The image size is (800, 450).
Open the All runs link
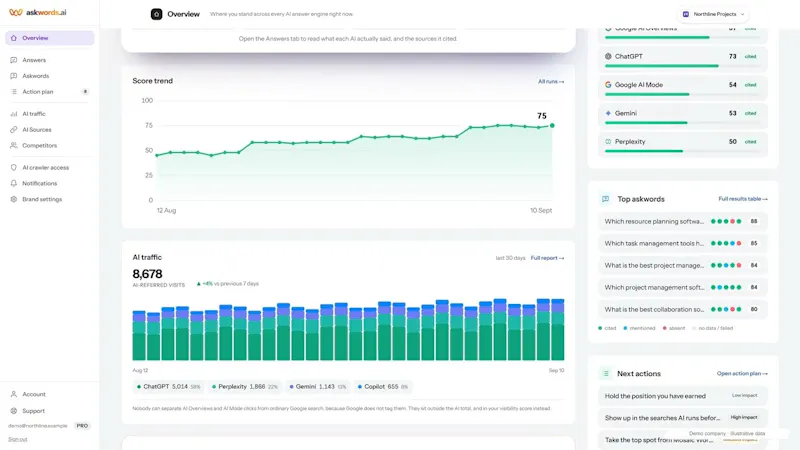(x=551, y=82)
